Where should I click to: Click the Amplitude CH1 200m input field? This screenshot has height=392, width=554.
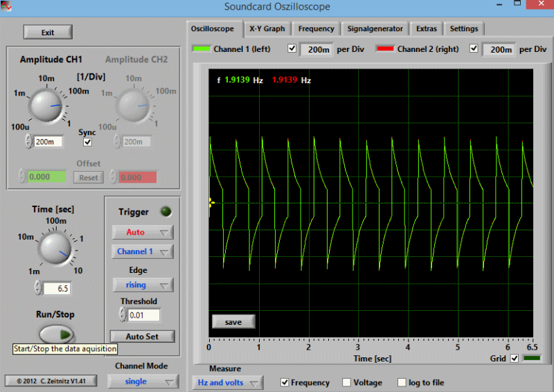(48, 142)
